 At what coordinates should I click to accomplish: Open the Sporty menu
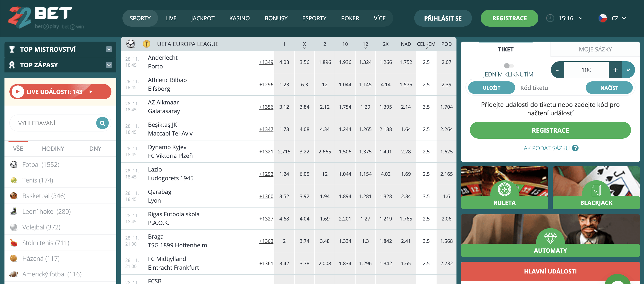pos(140,18)
